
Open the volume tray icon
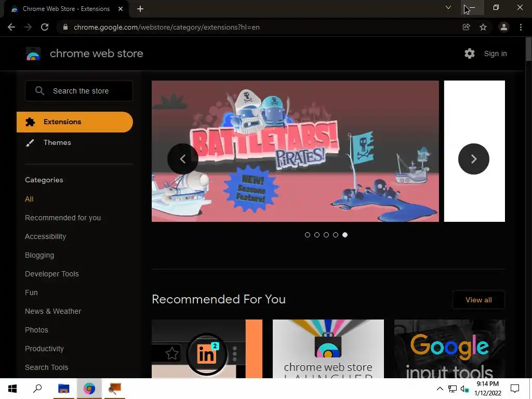pos(465,389)
